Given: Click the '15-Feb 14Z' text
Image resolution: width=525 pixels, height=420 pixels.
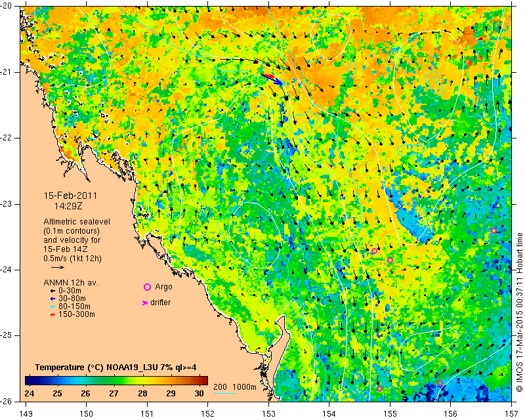Looking at the screenshot, I should tap(66, 249).
